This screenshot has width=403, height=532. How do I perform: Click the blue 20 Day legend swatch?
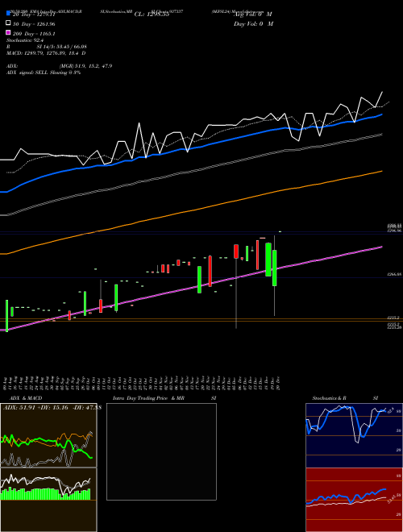(x=8, y=14)
